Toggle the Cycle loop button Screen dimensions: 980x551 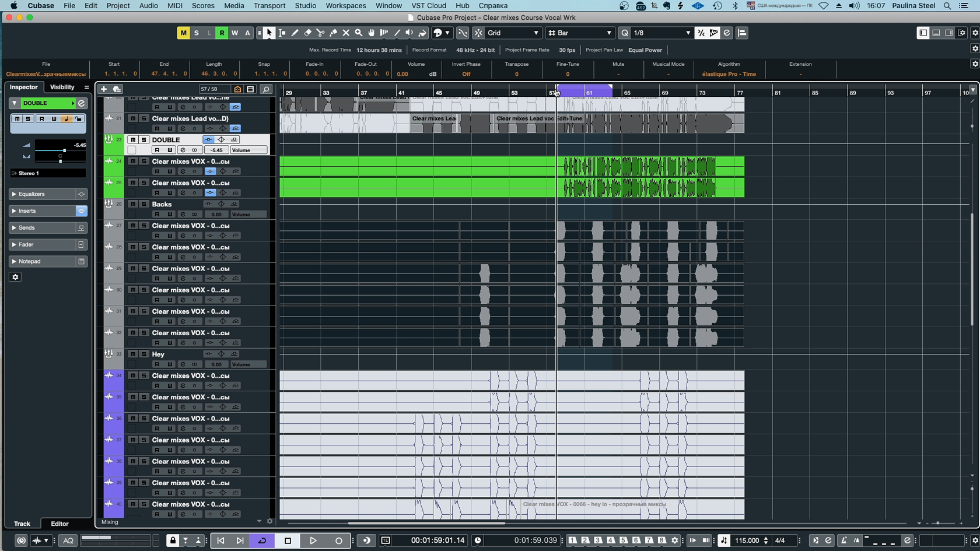click(262, 541)
